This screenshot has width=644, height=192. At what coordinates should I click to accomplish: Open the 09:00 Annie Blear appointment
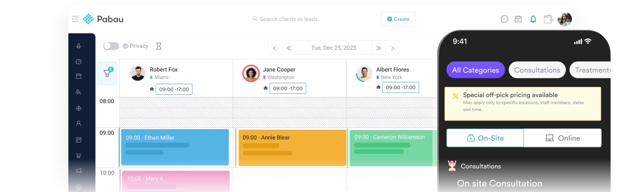[x=292, y=147]
